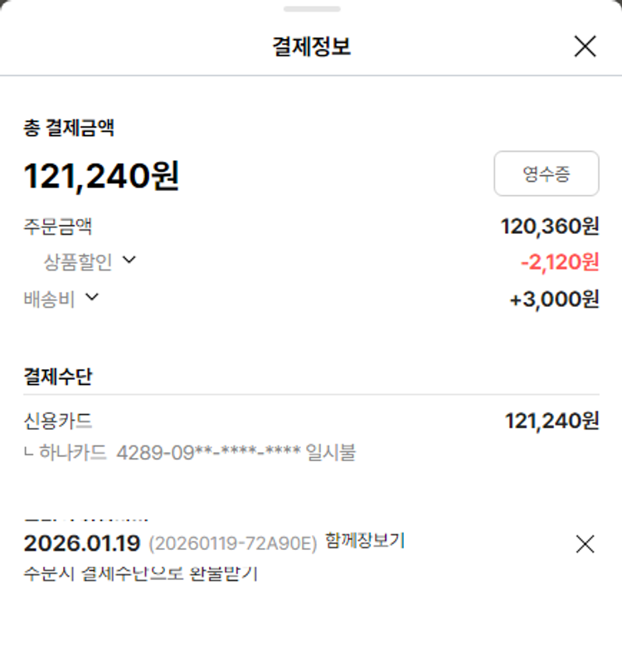
Task: Click the 하나카드 card number line
Action: click(199, 453)
